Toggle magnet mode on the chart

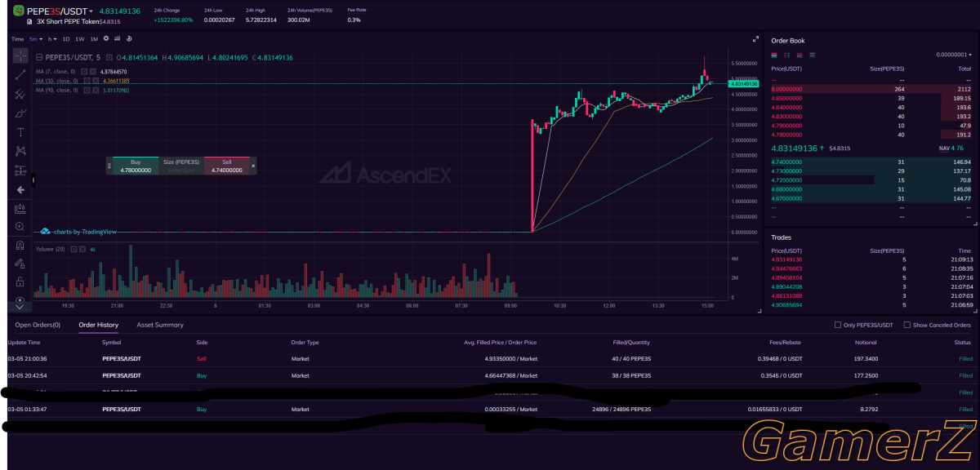20,246
